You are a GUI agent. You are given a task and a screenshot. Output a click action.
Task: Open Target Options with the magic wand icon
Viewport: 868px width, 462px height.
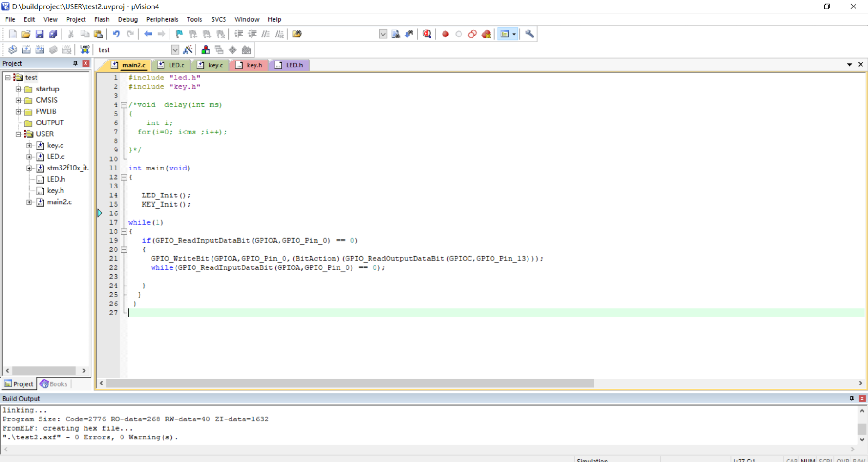188,49
